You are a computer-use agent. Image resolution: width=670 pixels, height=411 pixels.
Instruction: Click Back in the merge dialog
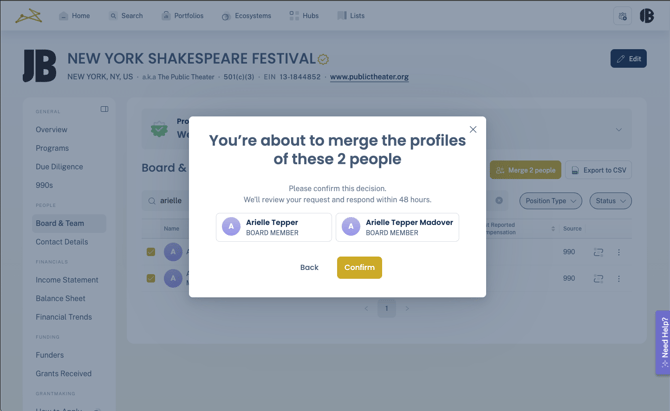[309, 267]
